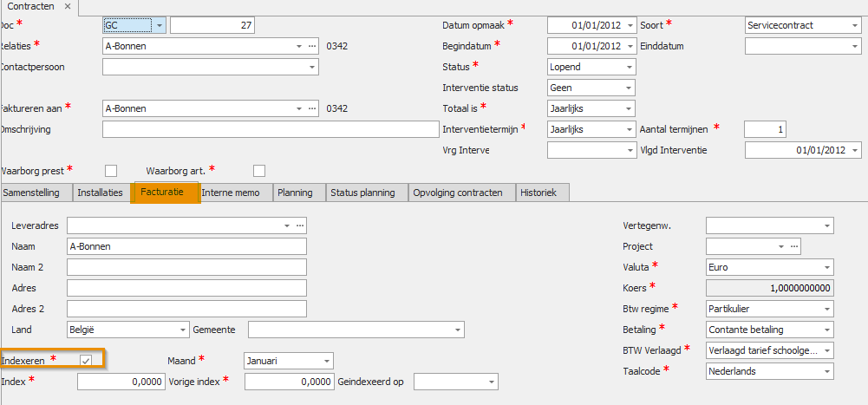Image resolution: width=868 pixels, height=405 pixels.
Task: Enable the Waarborg prest checkbox
Action: click(x=111, y=170)
